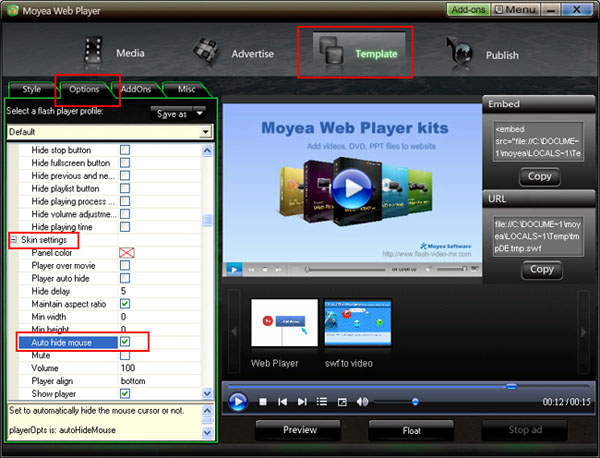The height and width of the screenshot is (458, 600).
Task: Click big play overlay on preview video
Action: click(352, 188)
